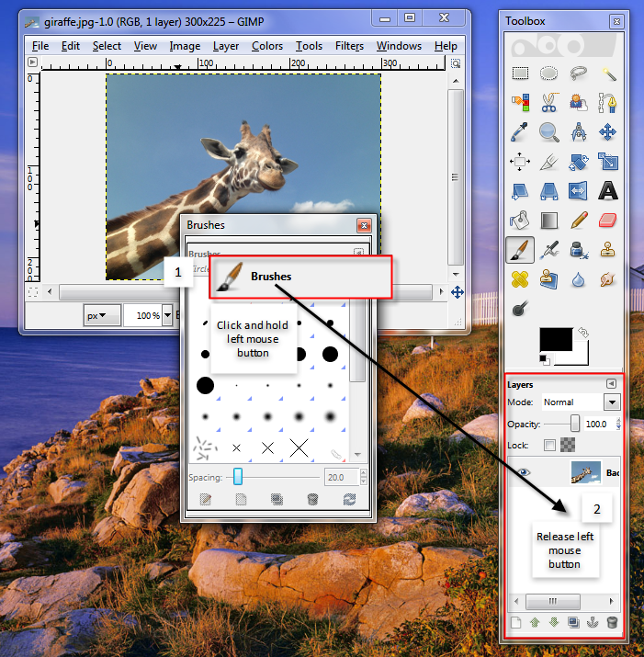Open the Filters menu

tap(349, 46)
